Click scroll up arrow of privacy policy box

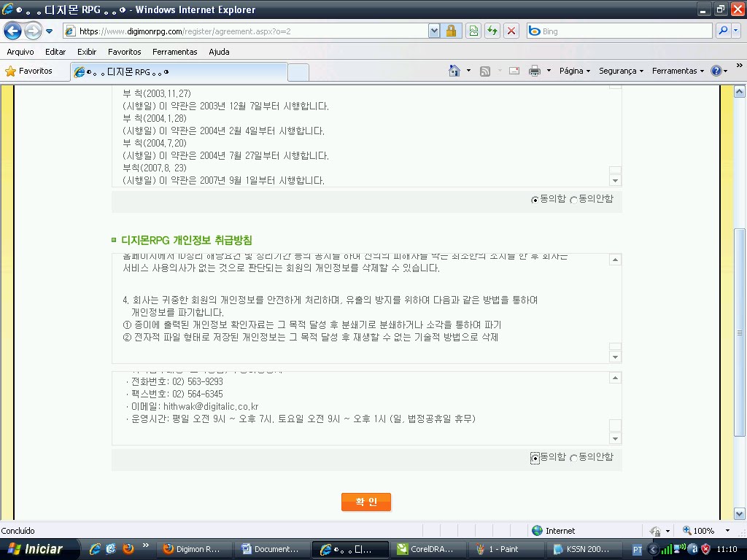point(615,260)
